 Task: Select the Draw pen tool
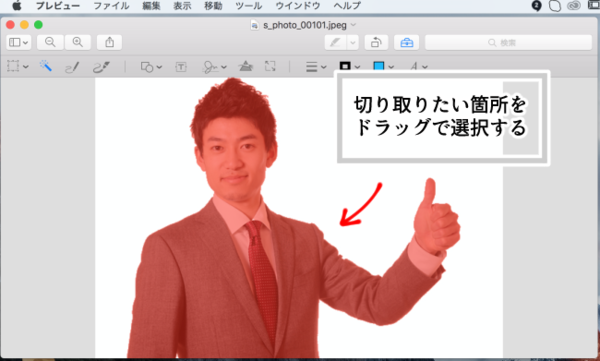point(101,67)
